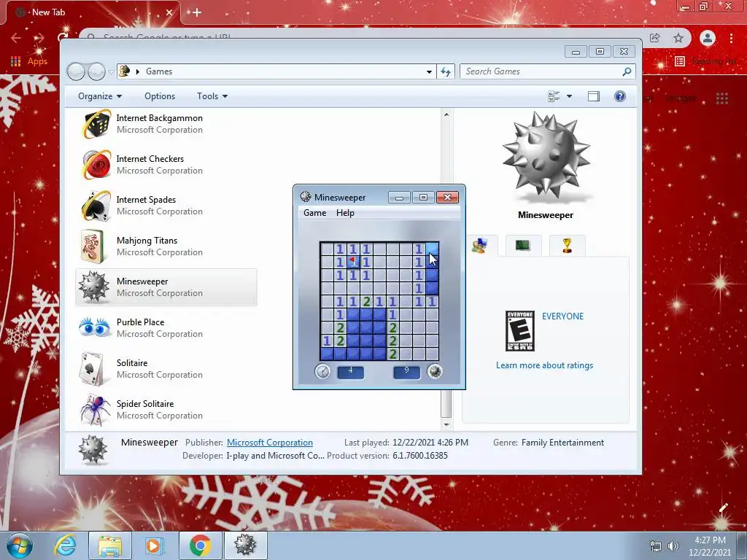Open Chrome profile avatar
The width and height of the screenshot is (747, 560).
point(708,38)
